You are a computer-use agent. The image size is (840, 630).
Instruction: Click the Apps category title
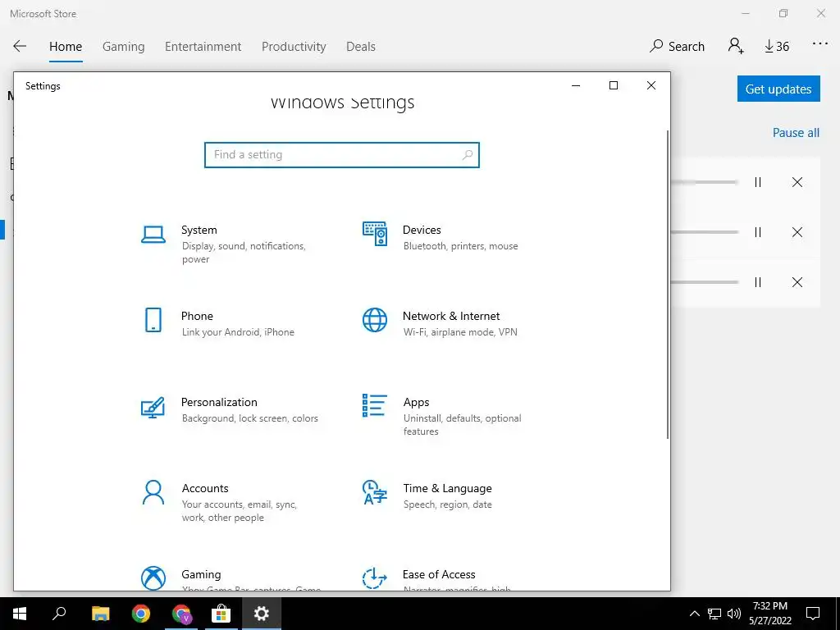click(416, 402)
